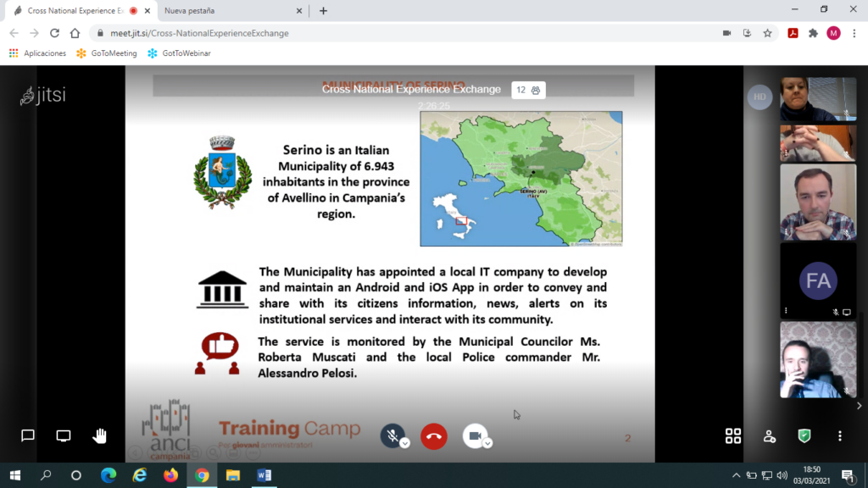
Task: Open the Jitsi more actions menu
Action: point(840,435)
